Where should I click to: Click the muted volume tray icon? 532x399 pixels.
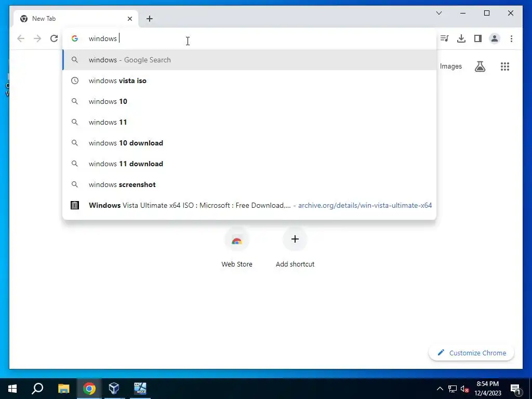point(464,389)
